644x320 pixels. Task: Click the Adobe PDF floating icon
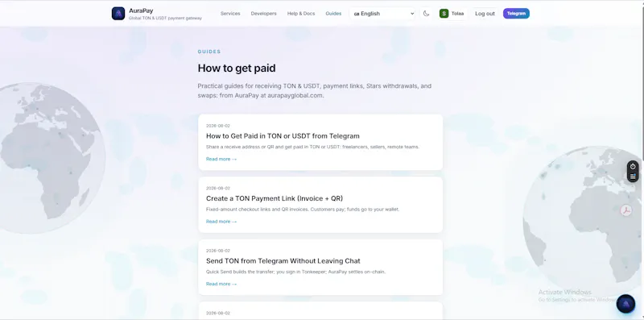pyautogui.click(x=626, y=210)
